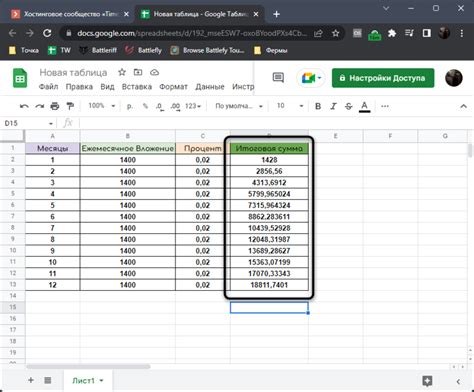The width and height of the screenshot is (474, 392).
Task: Open the font size 10 dropdown
Action: pyautogui.click(x=290, y=106)
